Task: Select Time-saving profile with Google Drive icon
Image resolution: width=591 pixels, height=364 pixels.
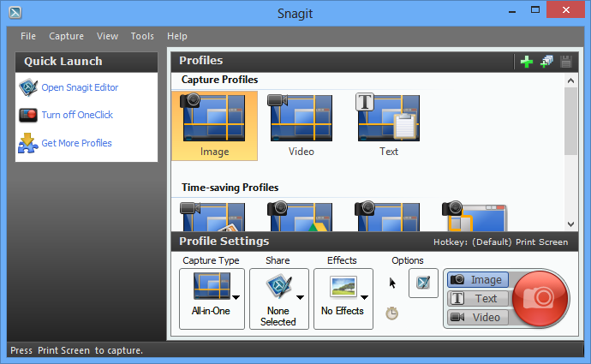Action: pos(301,217)
